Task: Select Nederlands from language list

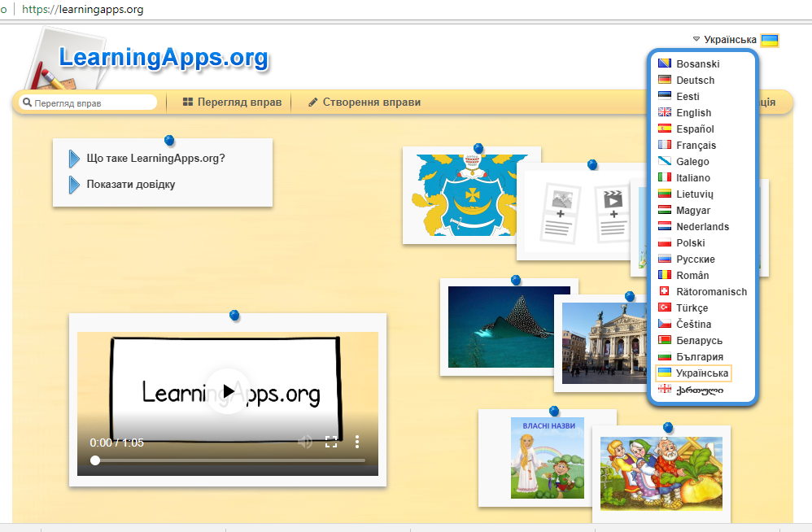Action: point(702,227)
